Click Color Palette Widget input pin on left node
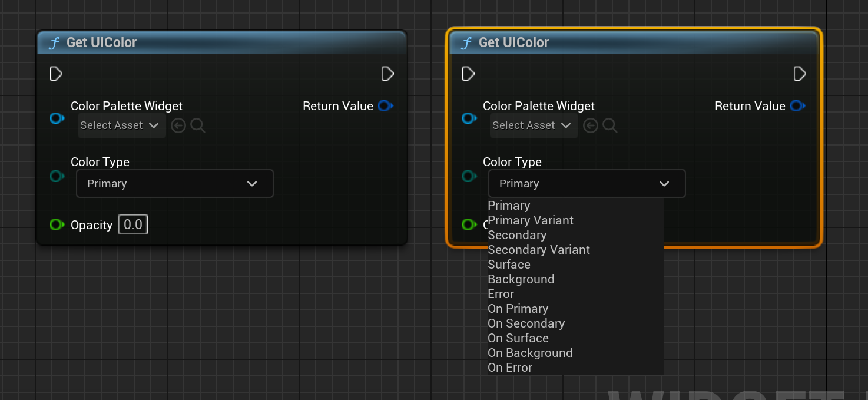 point(57,118)
